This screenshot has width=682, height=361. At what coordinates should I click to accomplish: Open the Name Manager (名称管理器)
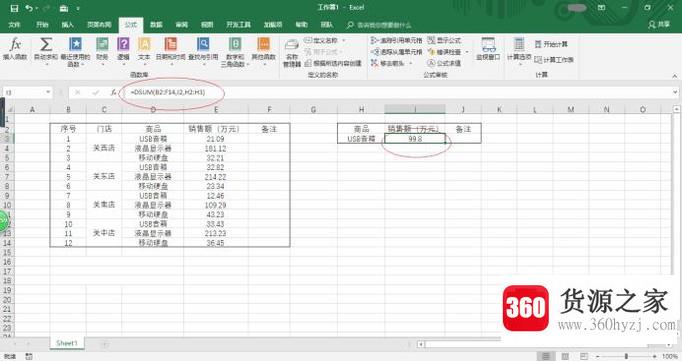point(292,52)
